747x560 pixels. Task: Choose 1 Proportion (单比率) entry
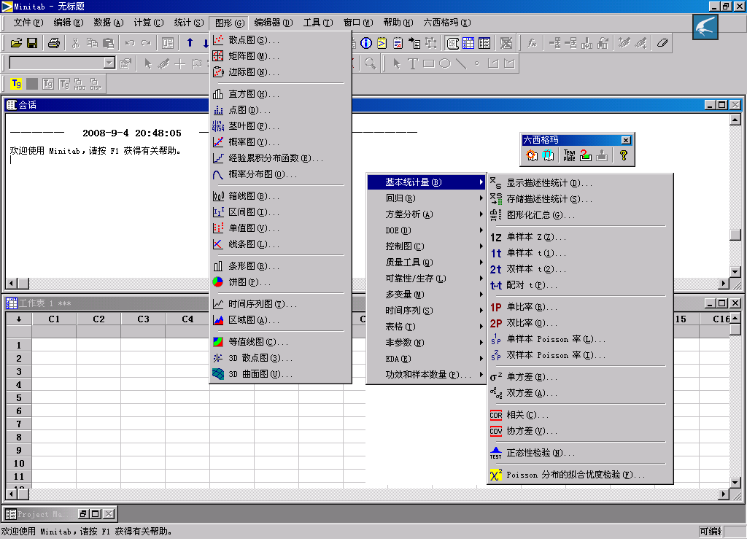[580, 307]
